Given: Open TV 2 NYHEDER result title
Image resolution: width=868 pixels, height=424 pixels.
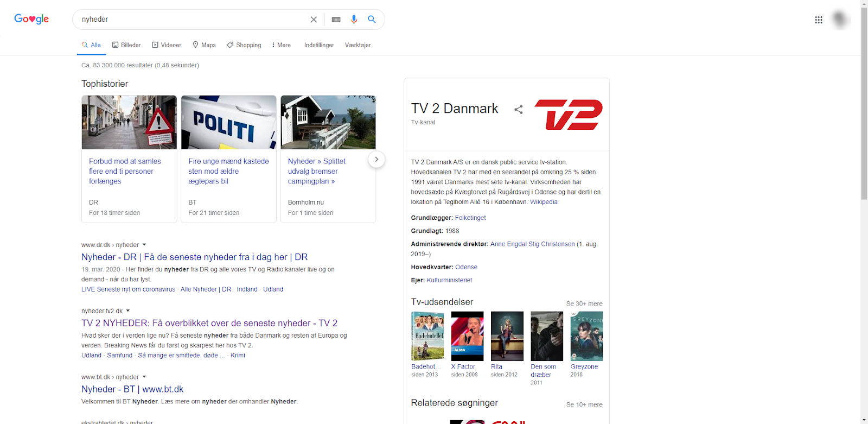Looking at the screenshot, I should pos(209,323).
